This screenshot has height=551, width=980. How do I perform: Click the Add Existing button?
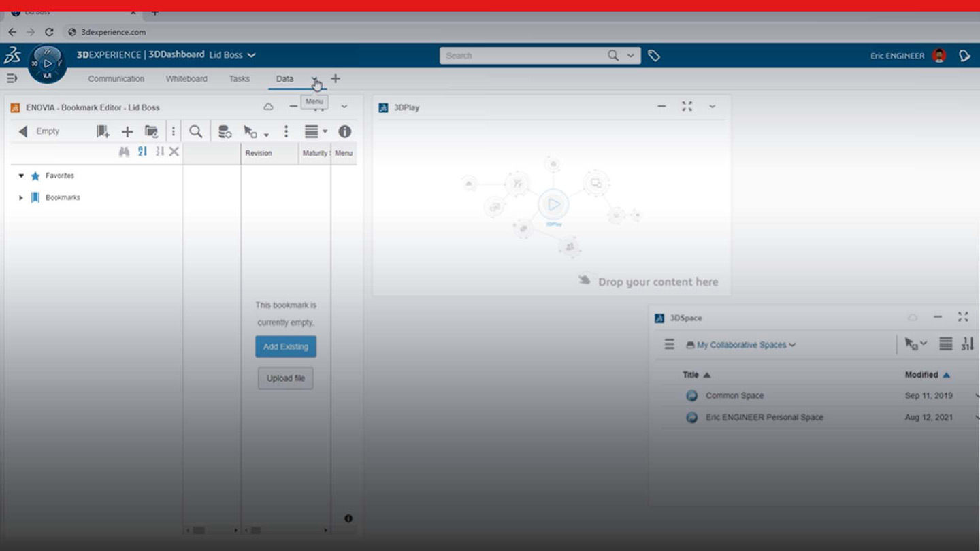pyautogui.click(x=286, y=346)
